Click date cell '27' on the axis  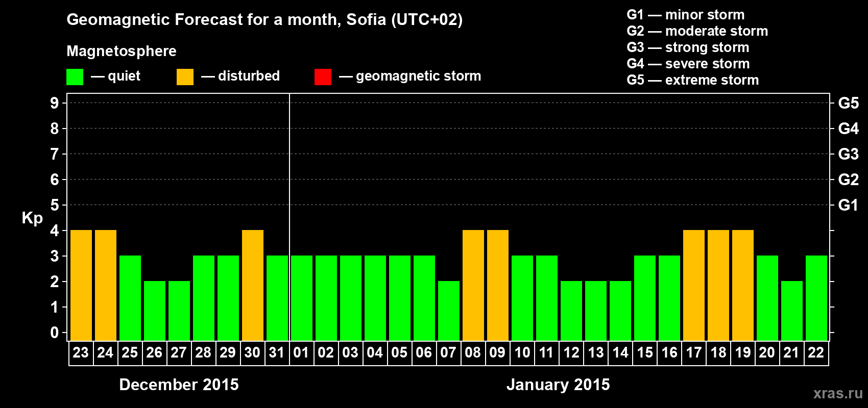(179, 353)
